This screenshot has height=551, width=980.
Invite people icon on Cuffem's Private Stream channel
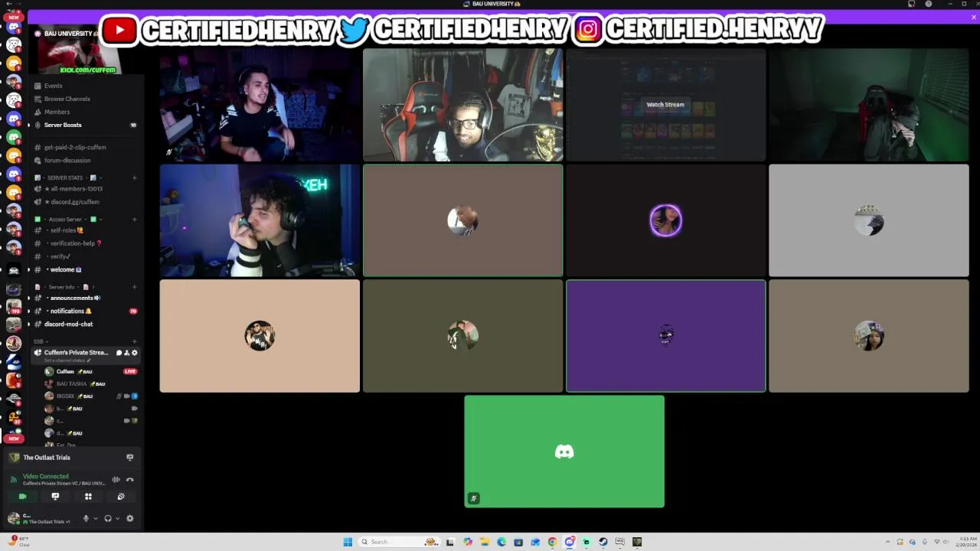coord(126,353)
